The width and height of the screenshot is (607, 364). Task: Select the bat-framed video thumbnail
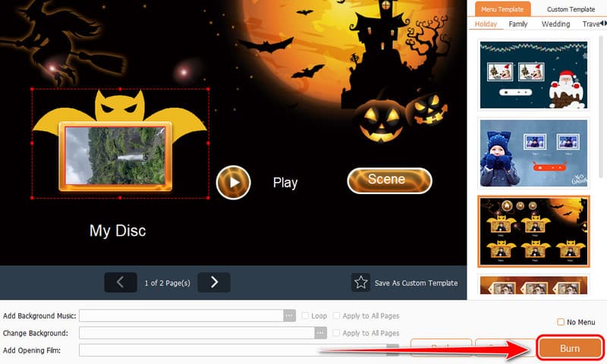[x=115, y=157]
